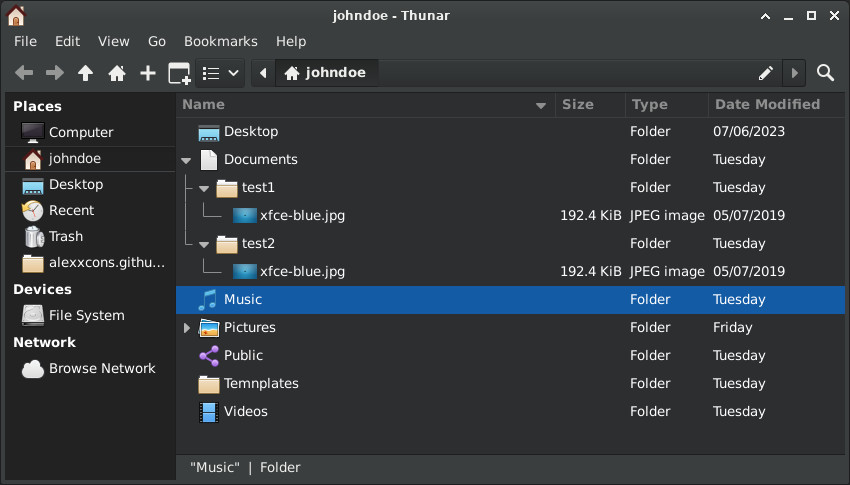The height and width of the screenshot is (485, 850).
Task: Go to the parent folder with up arrow
Action: [85, 73]
